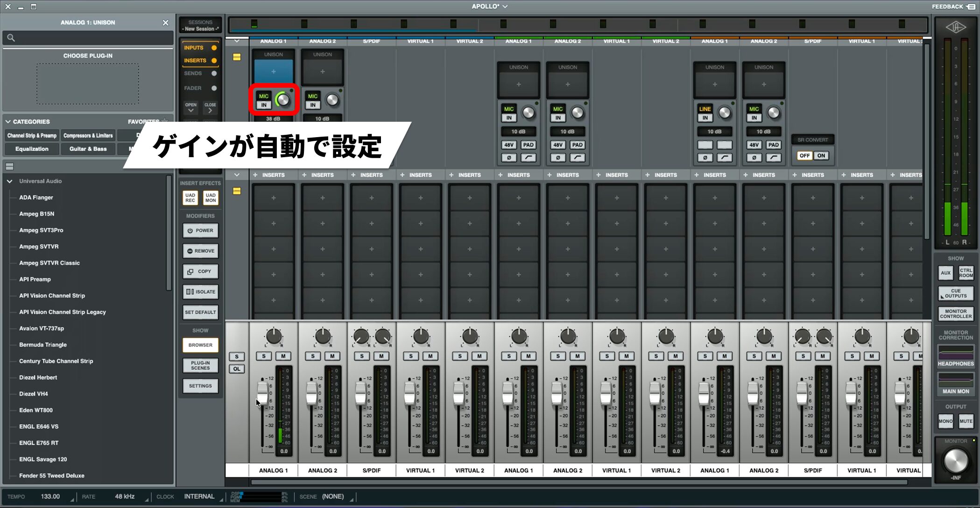Click the Power modifier button
This screenshot has height=508, width=980.
pyautogui.click(x=200, y=230)
